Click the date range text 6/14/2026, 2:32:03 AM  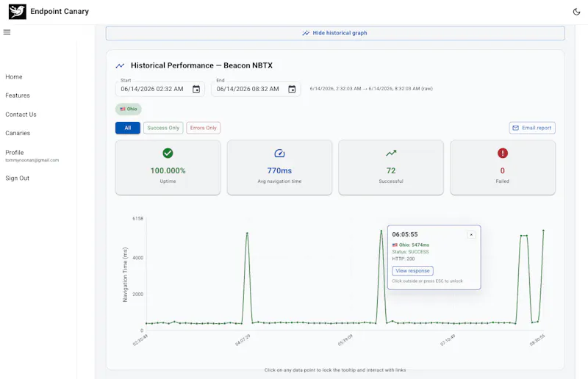371,89
